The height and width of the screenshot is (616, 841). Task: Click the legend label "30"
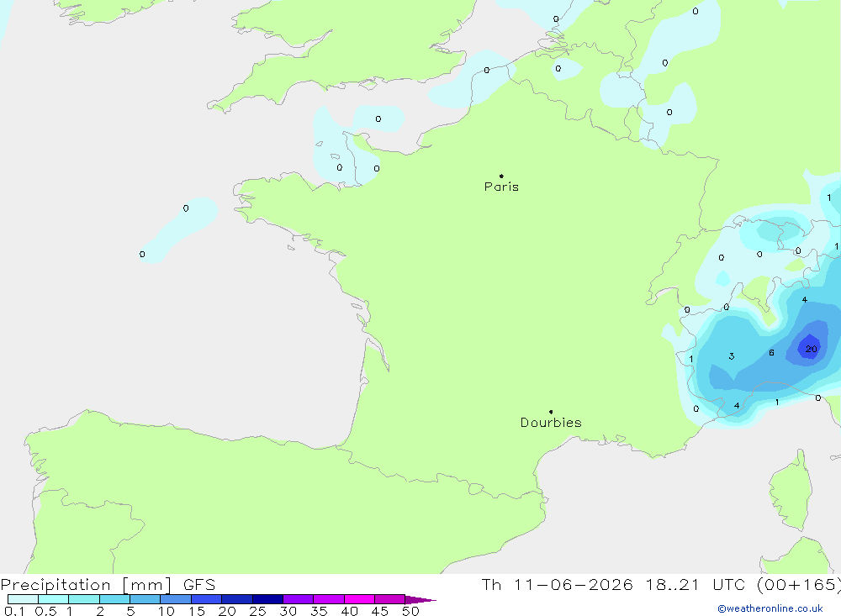288,611
